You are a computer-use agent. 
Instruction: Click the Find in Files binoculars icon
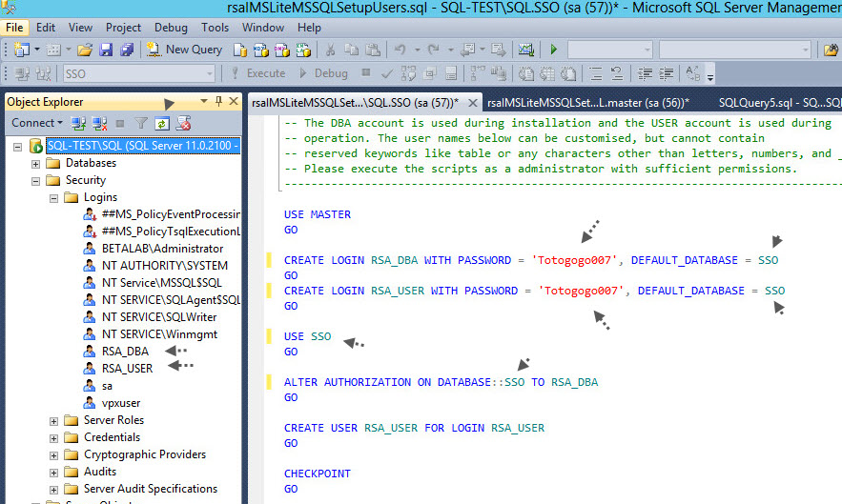831,50
